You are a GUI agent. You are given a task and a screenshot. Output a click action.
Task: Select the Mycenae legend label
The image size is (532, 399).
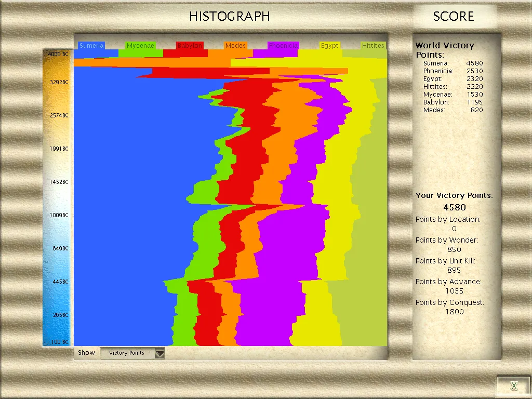point(140,46)
